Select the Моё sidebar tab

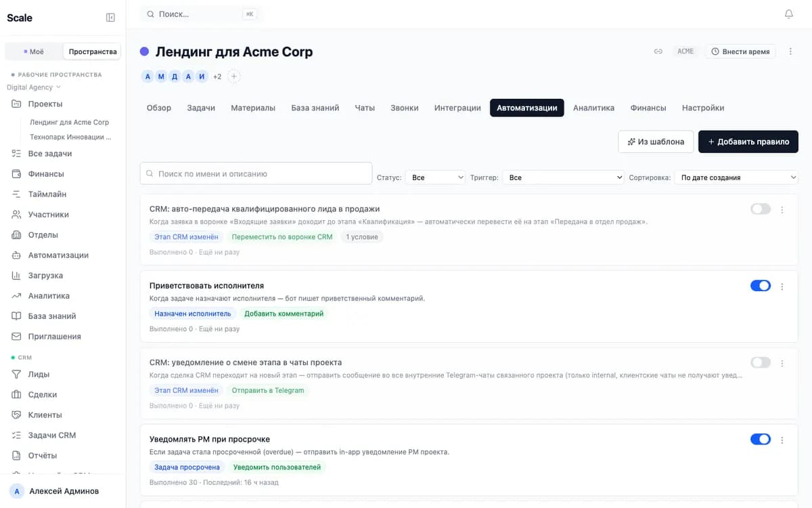coord(33,51)
